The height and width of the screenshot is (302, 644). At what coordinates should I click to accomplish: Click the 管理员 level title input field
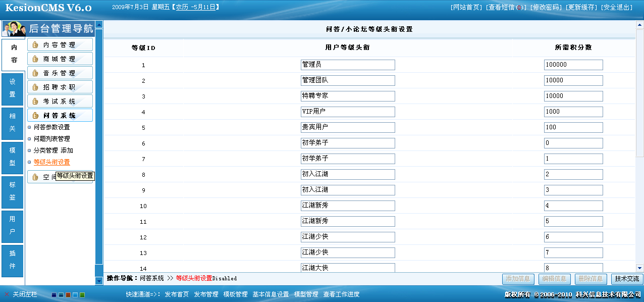(x=348, y=65)
